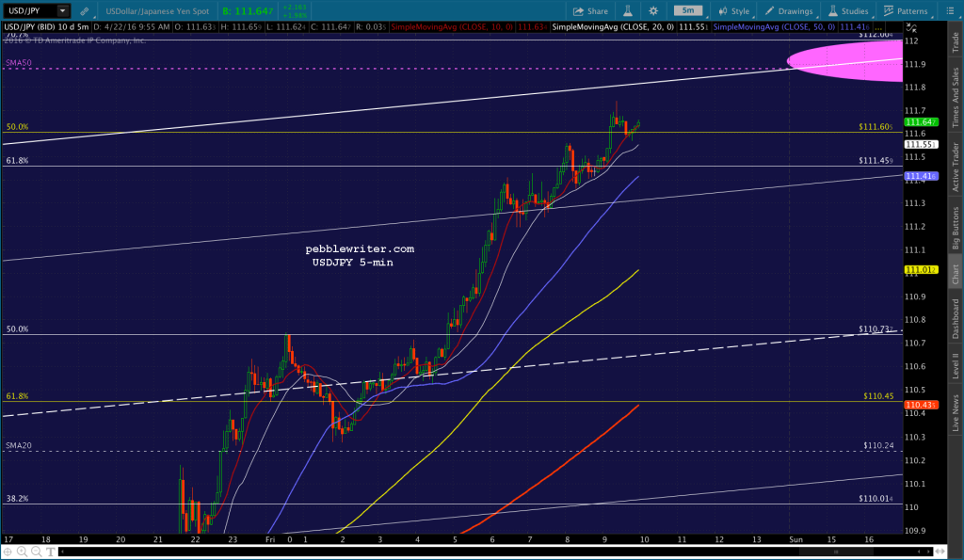Viewport: 964px width, 560px height.
Task: Click the scrollbar left arrow
Action: pyautogui.click(x=63, y=552)
